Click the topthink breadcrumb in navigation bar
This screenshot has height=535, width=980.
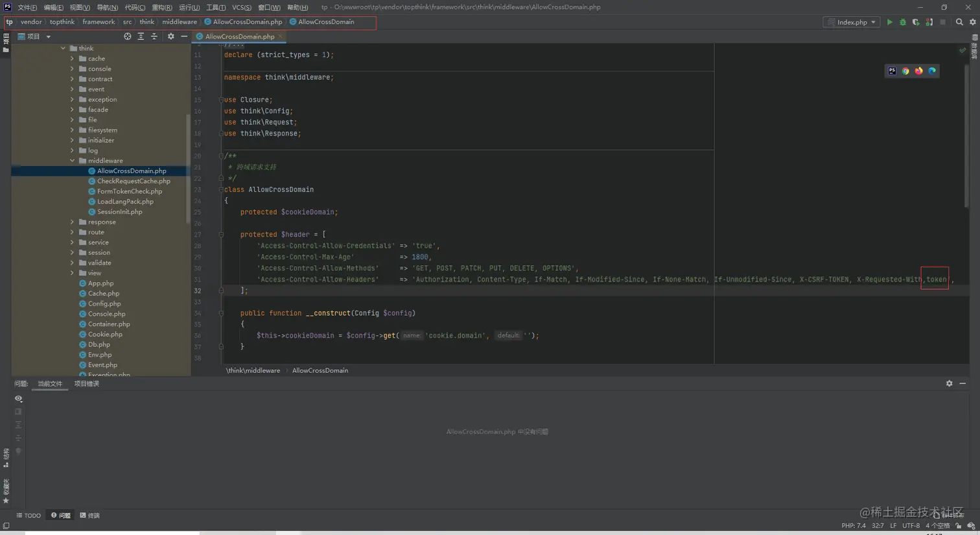62,22
